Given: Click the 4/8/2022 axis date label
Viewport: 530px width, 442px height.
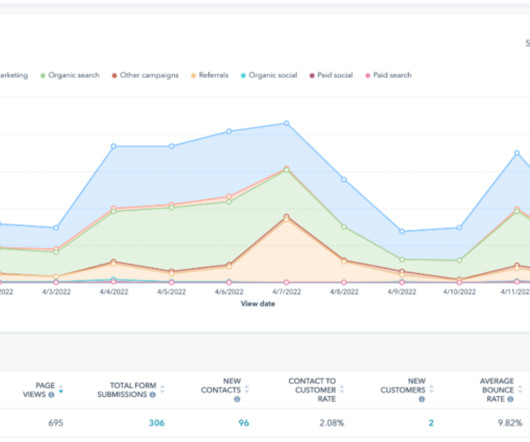Looking at the screenshot, I should coord(344,292).
